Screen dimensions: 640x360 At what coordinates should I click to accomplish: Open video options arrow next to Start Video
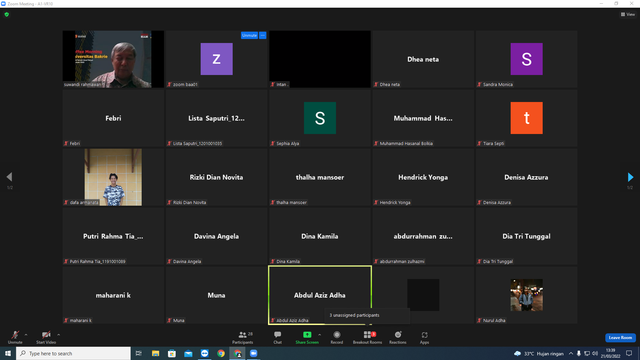coord(58,335)
